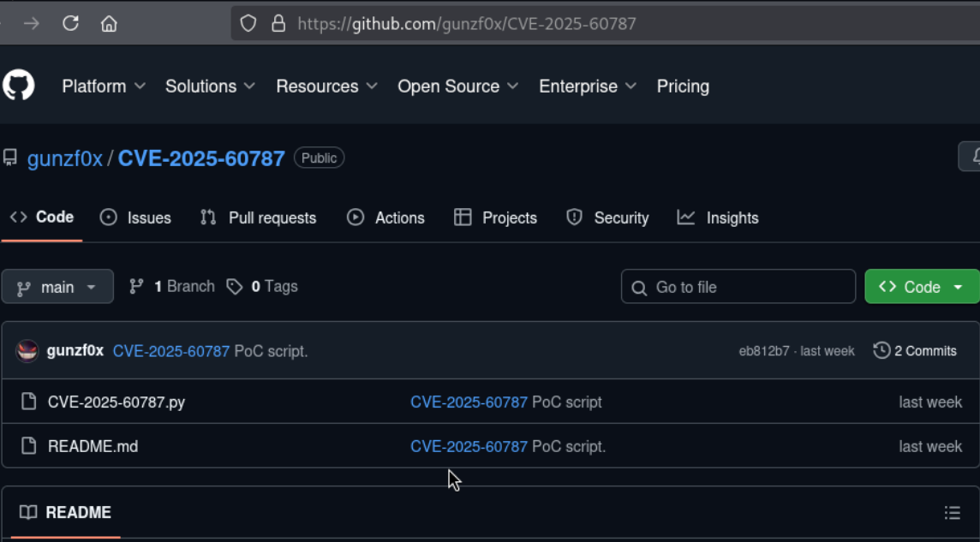Click the branch icon beside 1 Branch
980x542 pixels.
click(136, 287)
